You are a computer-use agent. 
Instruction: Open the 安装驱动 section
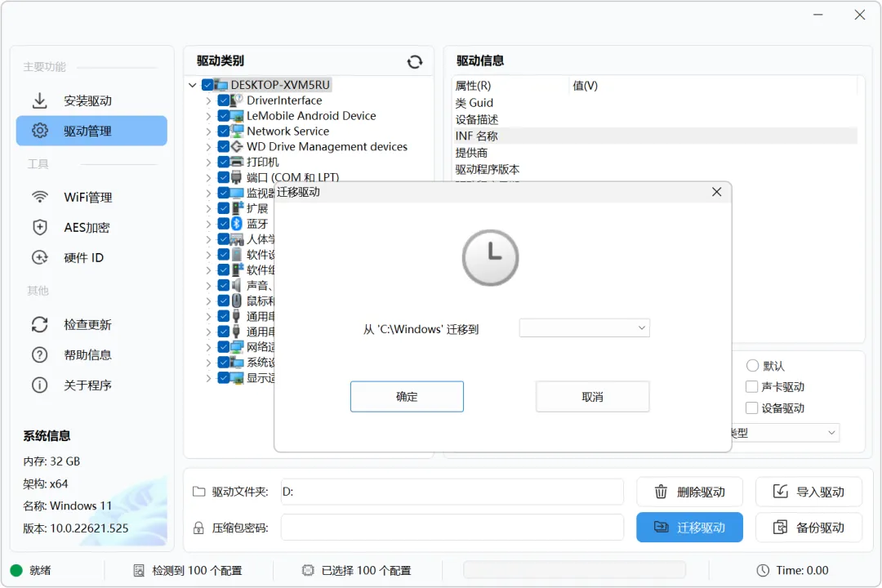click(x=91, y=100)
